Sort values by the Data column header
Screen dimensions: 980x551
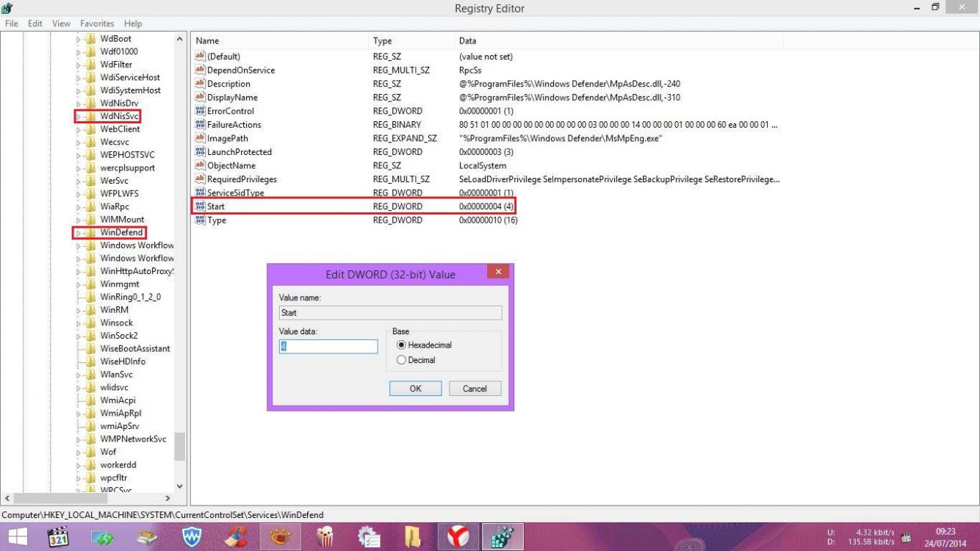point(619,41)
